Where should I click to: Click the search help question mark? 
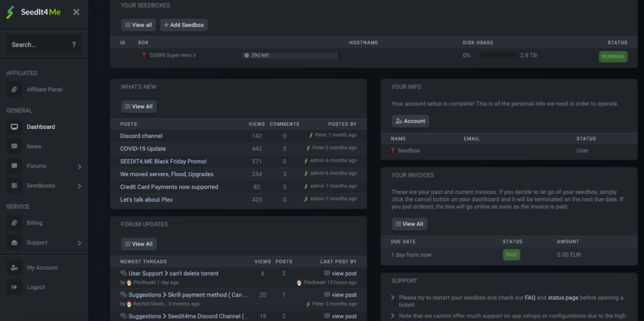click(x=74, y=45)
